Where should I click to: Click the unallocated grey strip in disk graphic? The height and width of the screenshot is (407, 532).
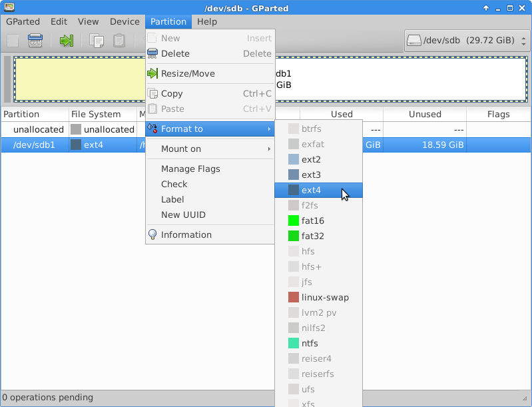click(x=7, y=79)
